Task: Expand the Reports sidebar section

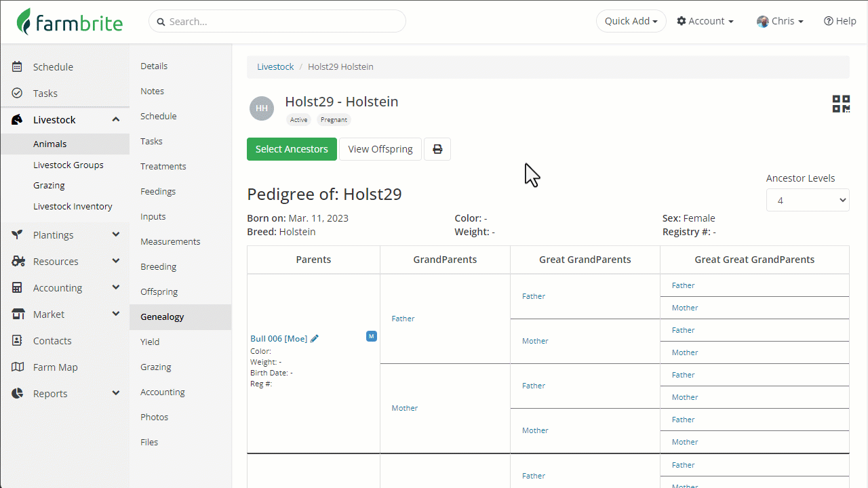Action: (115, 394)
